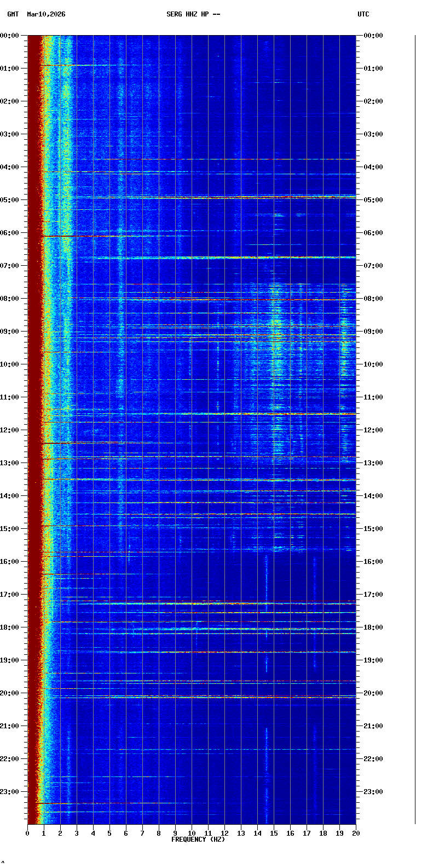Click the GMT label in the header

pos(13,14)
